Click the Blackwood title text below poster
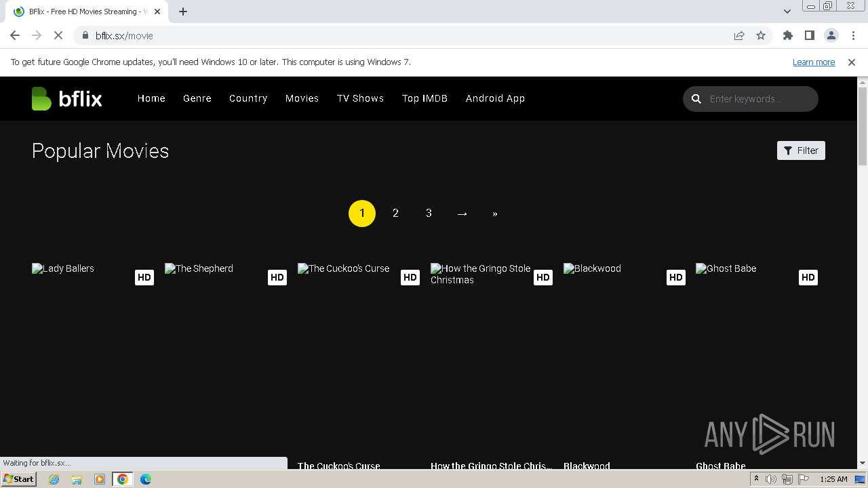Screen dimensions: 868x488 coord(587,466)
